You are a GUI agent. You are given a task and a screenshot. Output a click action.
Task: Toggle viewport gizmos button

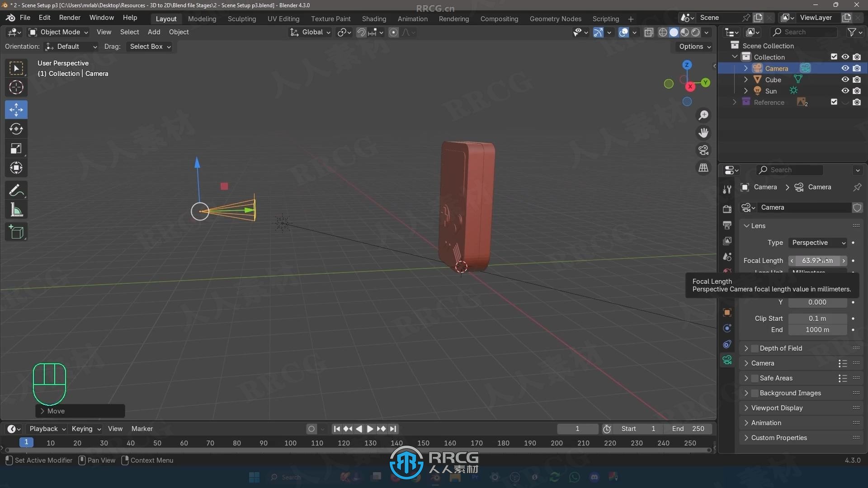click(598, 33)
